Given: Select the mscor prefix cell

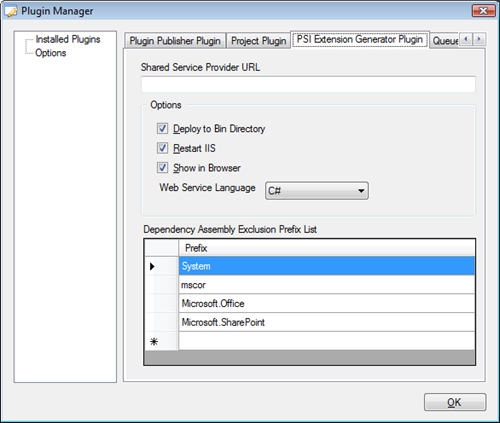Looking at the screenshot, I should pos(327,285).
